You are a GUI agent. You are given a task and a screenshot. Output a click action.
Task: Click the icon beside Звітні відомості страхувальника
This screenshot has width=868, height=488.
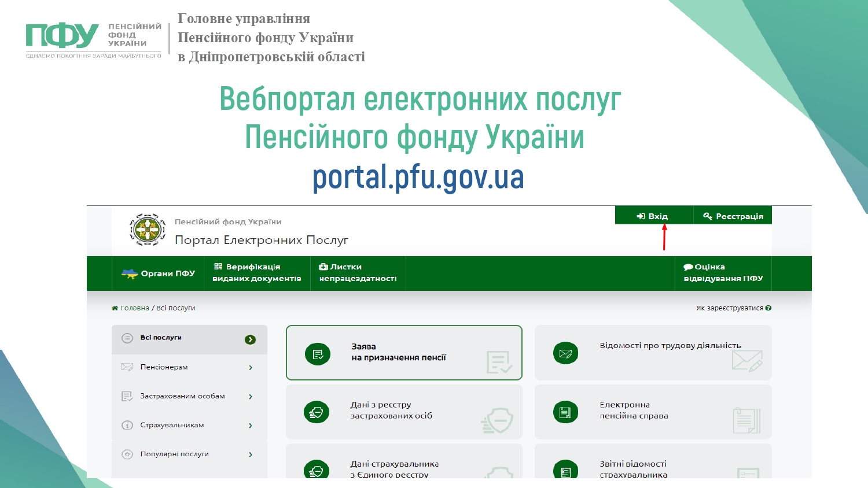(x=565, y=471)
